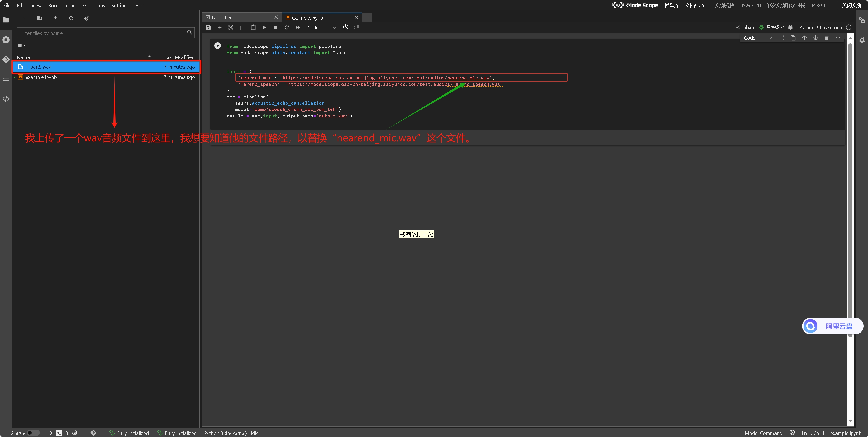
Task: Close the example.ipynb tab
Action: tap(356, 17)
